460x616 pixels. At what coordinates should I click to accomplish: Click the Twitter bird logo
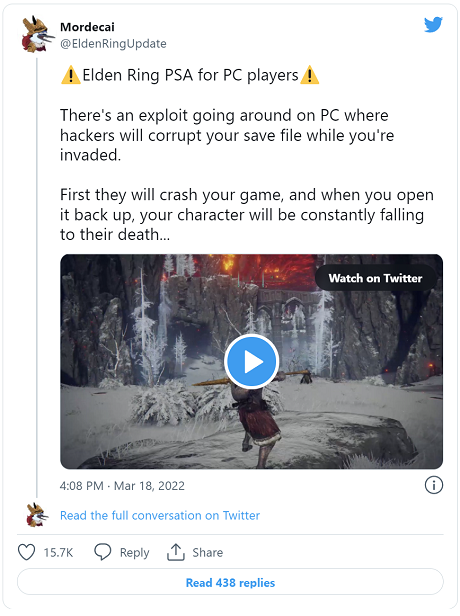click(x=433, y=25)
